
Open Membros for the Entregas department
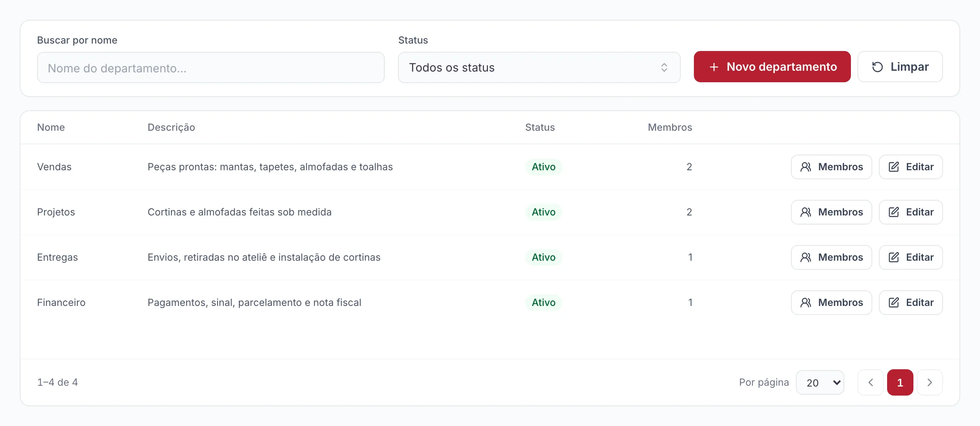pos(831,257)
